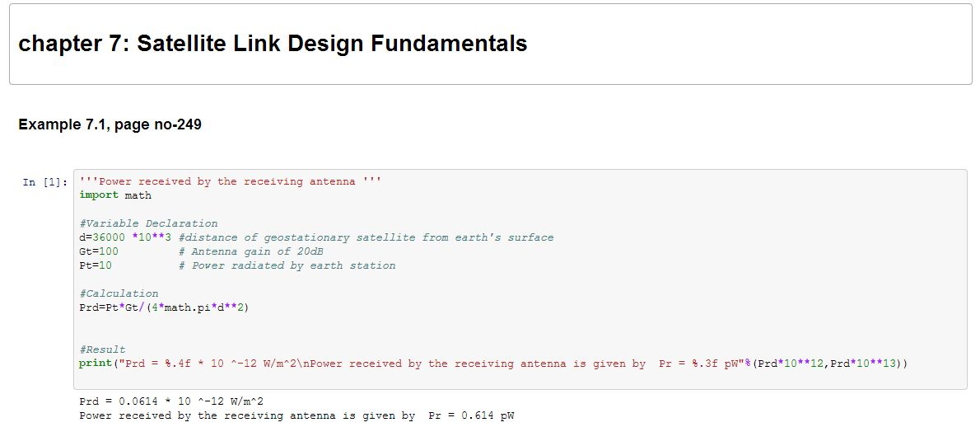Viewport: 980px width, 427px height.
Task: Click the geostationary satellite distance comment
Action: 366,237
